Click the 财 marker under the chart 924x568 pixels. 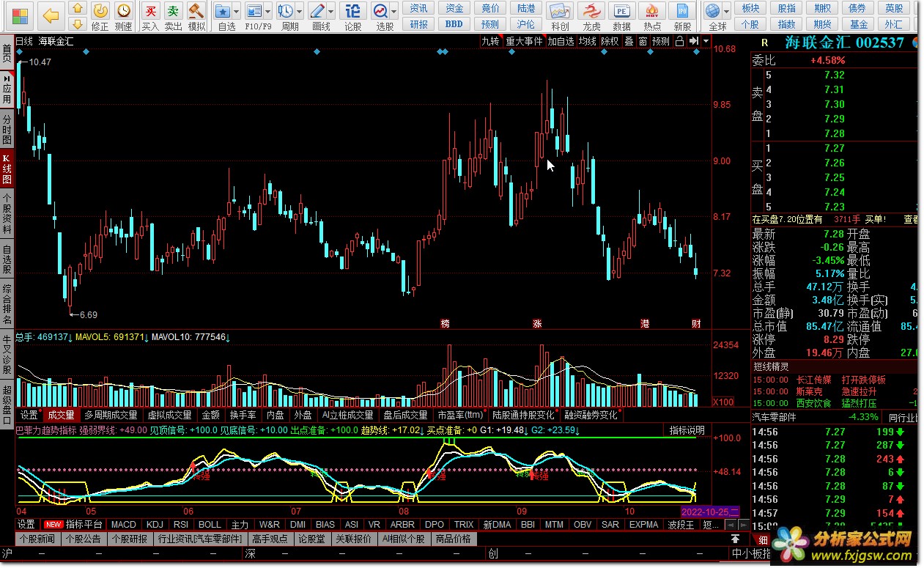point(695,323)
